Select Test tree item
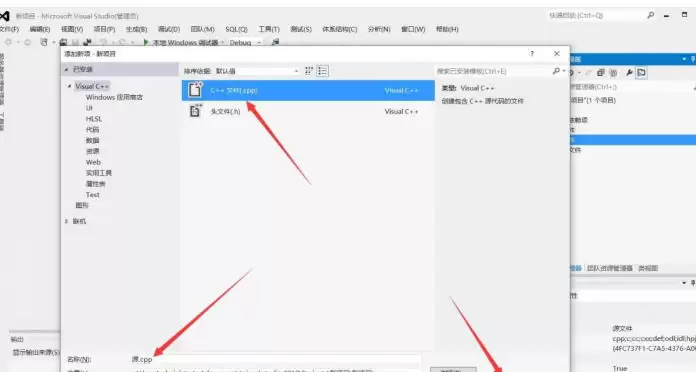 pos(92,195)
